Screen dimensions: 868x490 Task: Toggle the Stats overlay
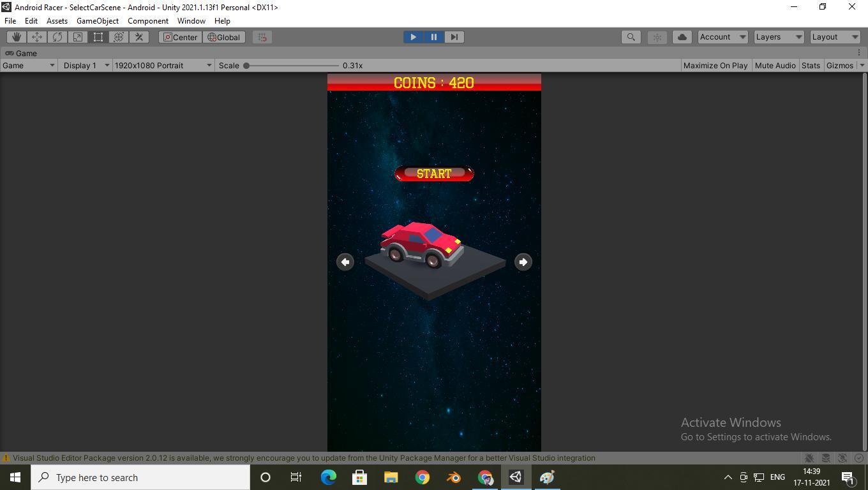(x=811, y=66)
